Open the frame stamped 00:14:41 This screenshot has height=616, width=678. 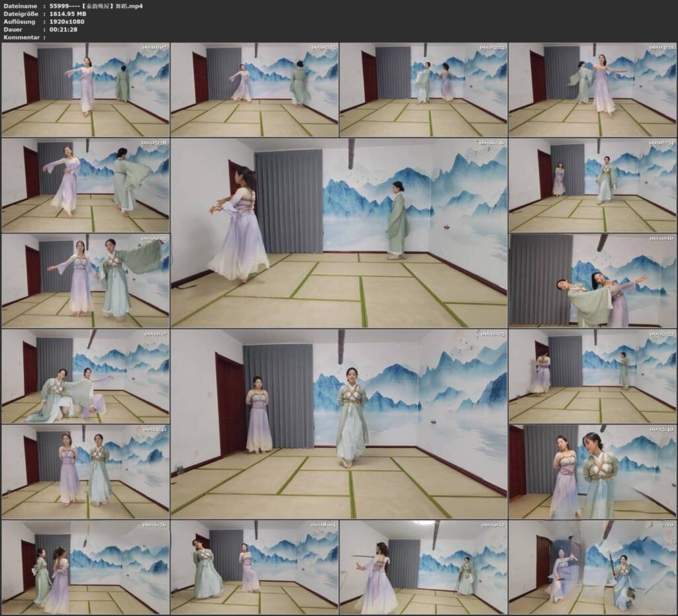pyautogui.click(x=85, y=472)
